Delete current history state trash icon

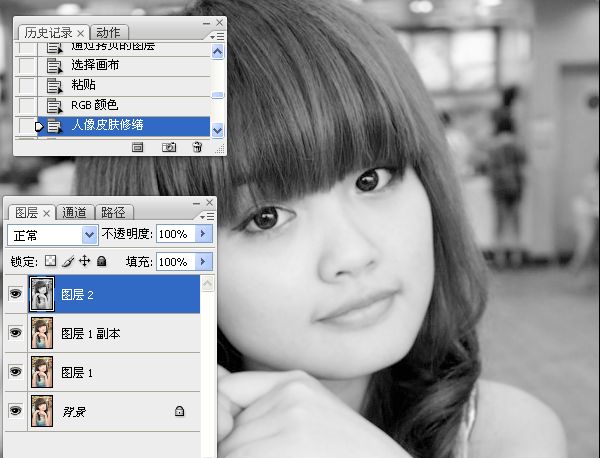(197, 147)
